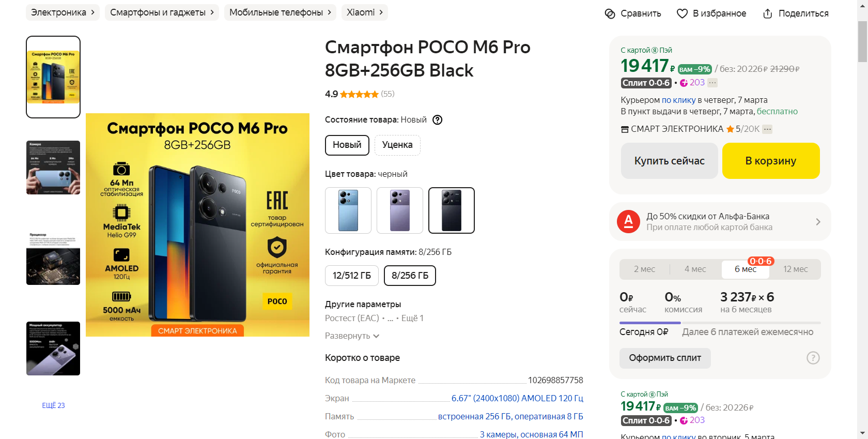Select the blue phone color option
Viewport: 868px width, 439px height.
[348, 210]
